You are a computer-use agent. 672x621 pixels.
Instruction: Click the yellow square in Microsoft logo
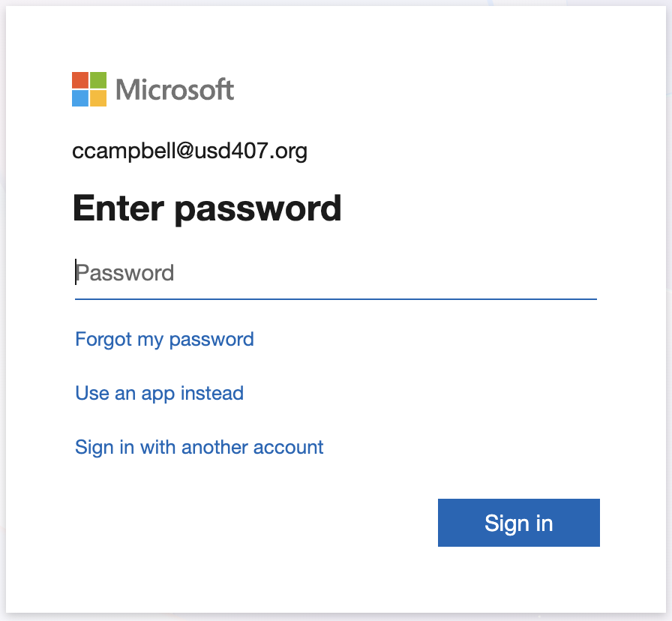(99, 98)
